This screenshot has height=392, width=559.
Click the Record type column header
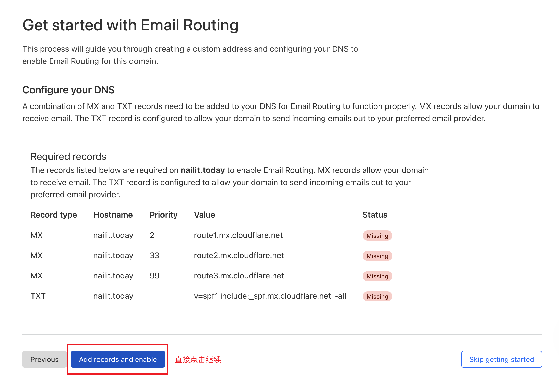click(54, 215)
